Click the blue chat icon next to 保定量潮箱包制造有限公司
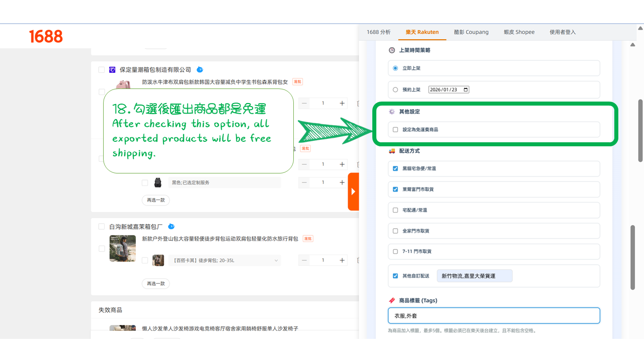The width and height of the screenshot is (644, 362). coord(200,69)
